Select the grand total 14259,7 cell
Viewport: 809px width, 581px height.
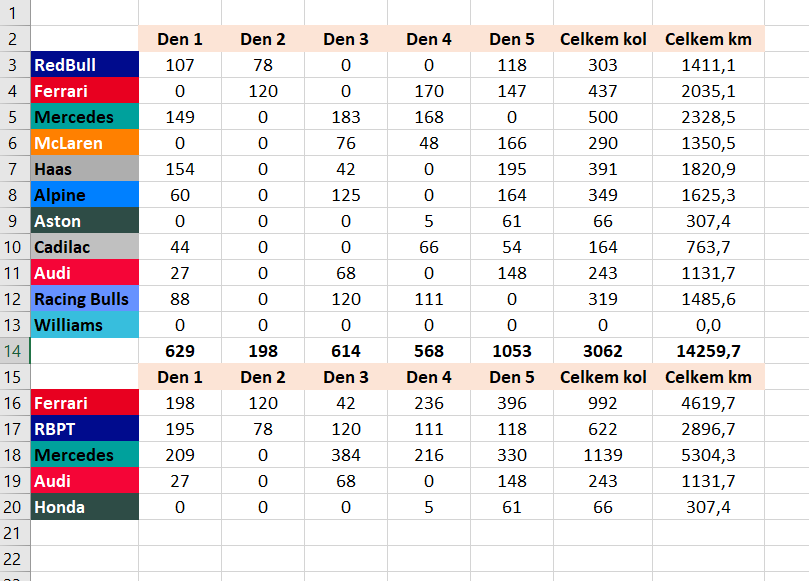click(x=708, y=351)
